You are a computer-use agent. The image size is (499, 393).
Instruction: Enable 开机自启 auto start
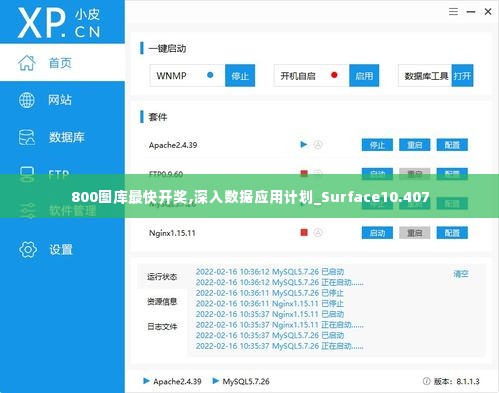(364, 76)
